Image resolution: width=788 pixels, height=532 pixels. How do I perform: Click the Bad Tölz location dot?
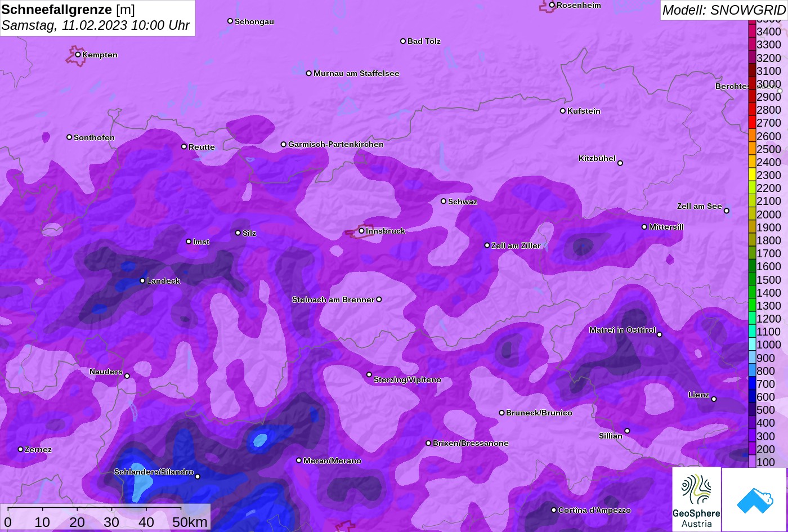[403, 41]
